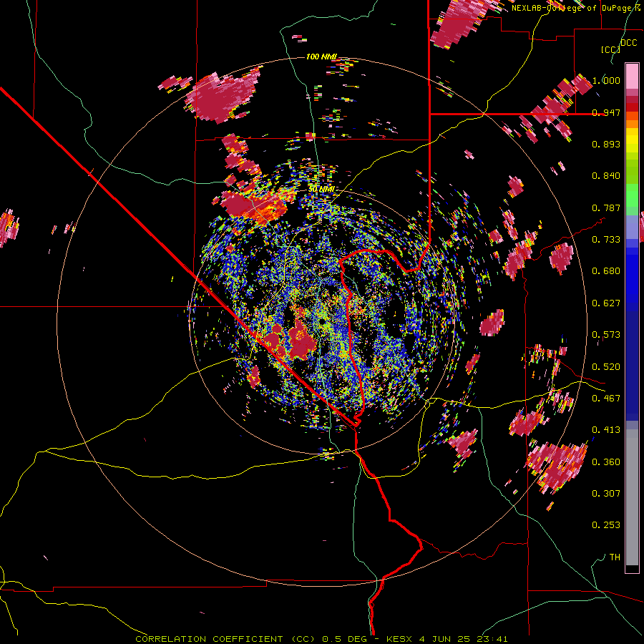
Task: Click the TH threshold label
Action: (615, 557)
